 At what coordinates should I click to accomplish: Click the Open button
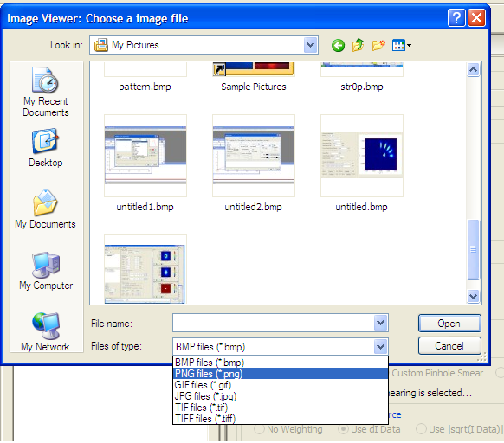click(x=449, y=324)
